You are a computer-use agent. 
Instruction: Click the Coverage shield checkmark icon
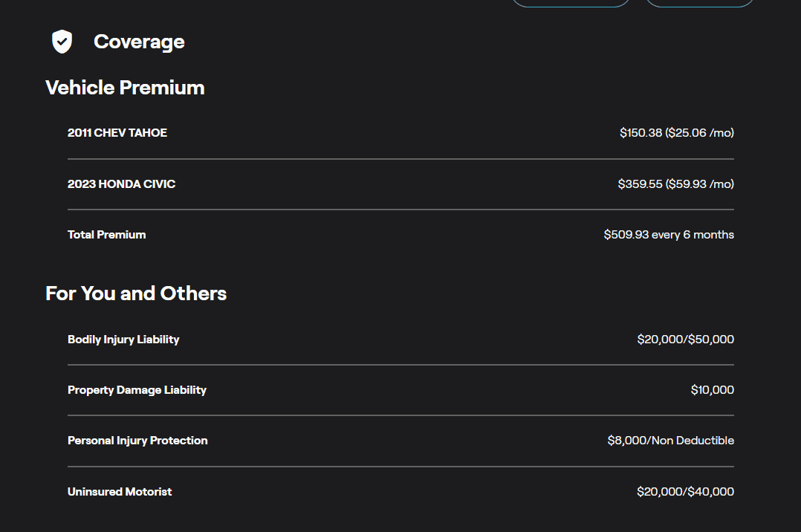(x=62, y=42)
